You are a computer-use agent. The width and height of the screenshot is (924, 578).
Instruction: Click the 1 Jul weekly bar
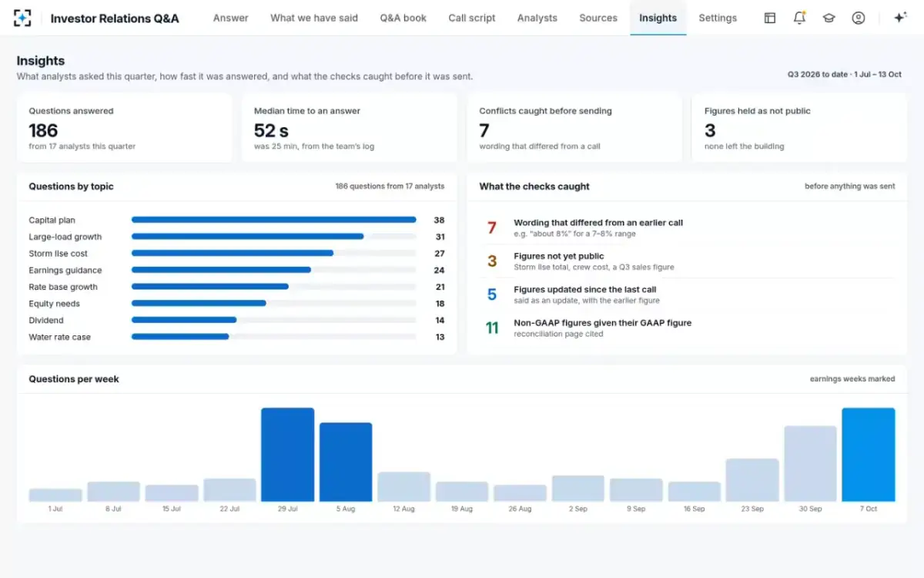[x=55, y=496]
